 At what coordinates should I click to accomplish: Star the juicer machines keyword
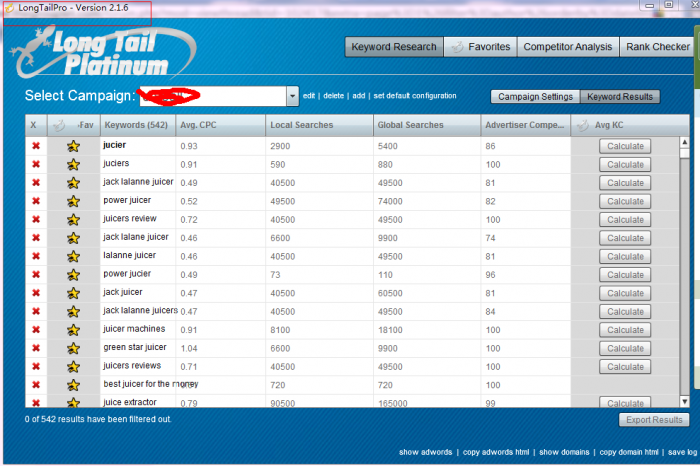(73, 329)
